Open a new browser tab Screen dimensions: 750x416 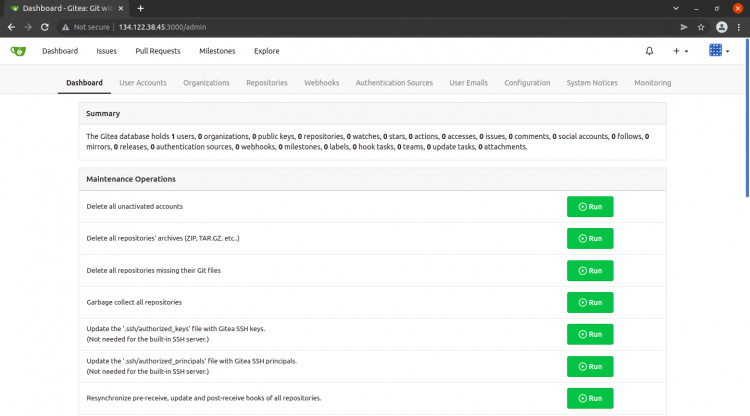point(140,8)
